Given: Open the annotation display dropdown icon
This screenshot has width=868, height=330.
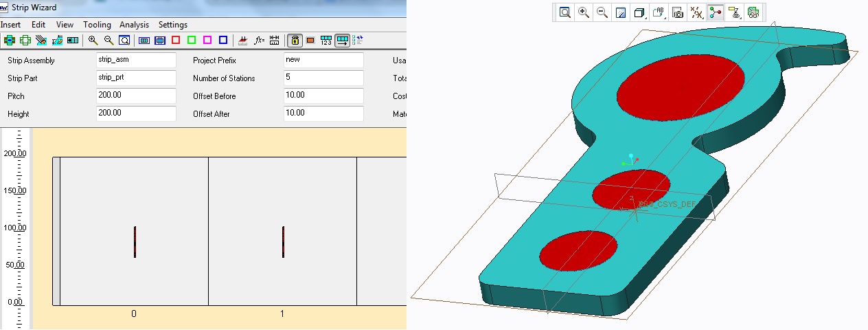Looking at the screenshot, I should click(x=734, y=12).
